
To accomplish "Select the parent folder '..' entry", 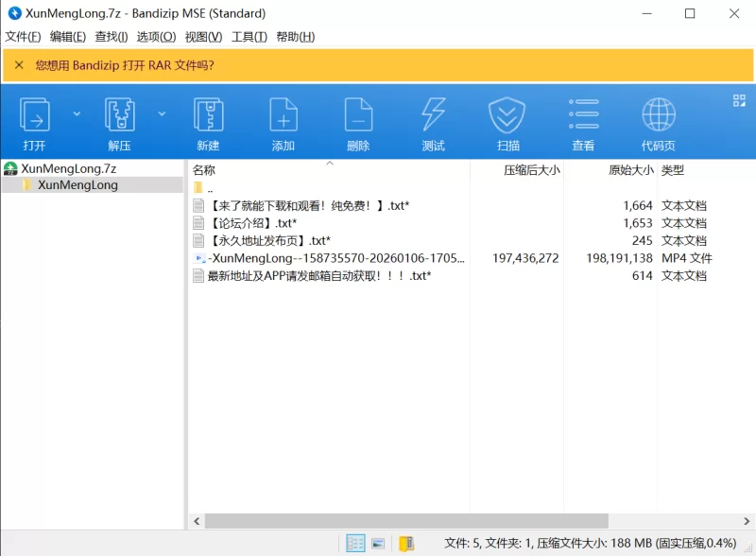I will [x=203, y=188].
